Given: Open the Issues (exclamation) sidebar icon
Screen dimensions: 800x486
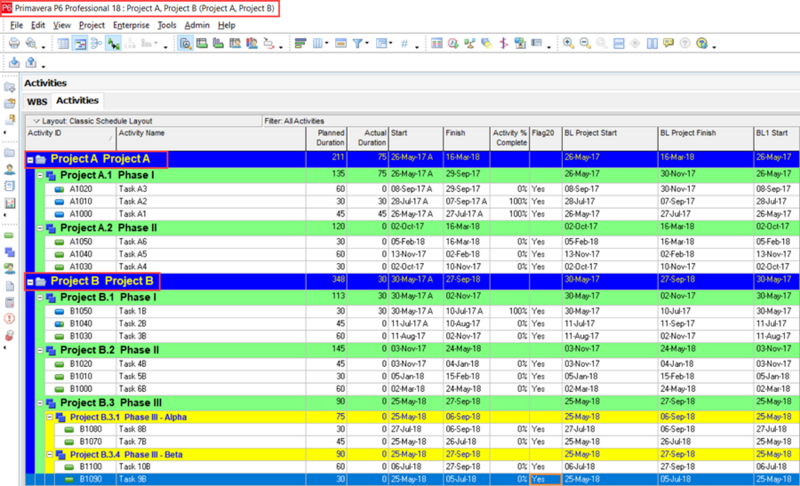Looking at the screenshot, I should (x=9, y=319).
